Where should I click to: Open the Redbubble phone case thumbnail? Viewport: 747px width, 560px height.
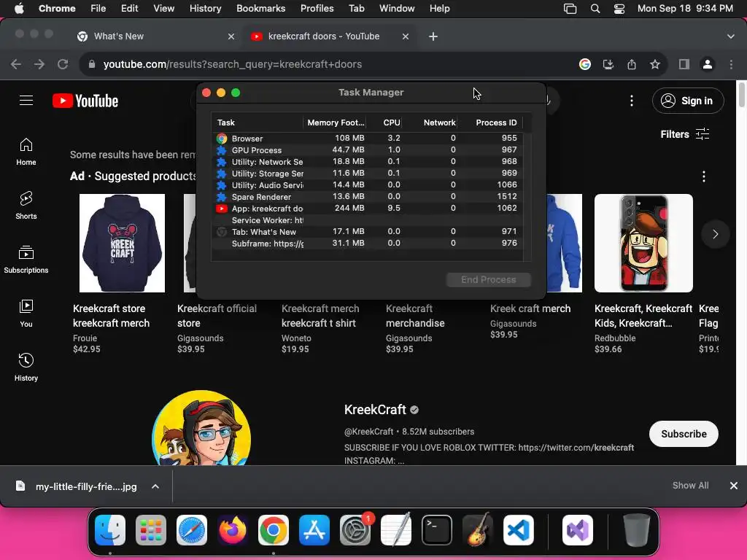[x=643, y=243]
